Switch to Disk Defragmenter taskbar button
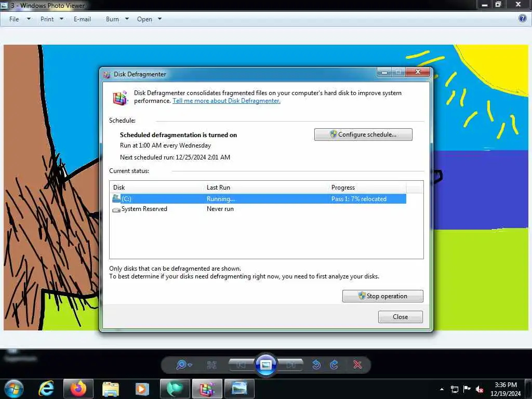Viewport: 532px width, 399px height. point(207,389)
